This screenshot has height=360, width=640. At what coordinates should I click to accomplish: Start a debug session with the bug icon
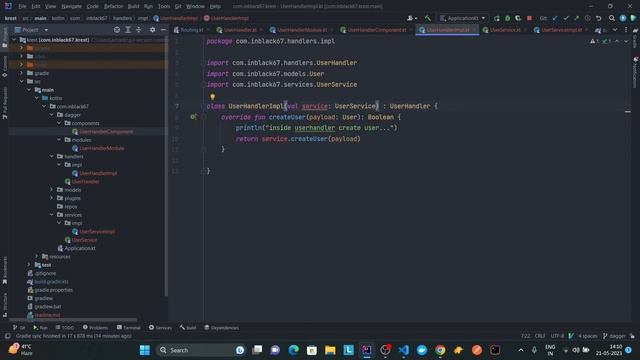pyautogui.click(x=507, y=18)
